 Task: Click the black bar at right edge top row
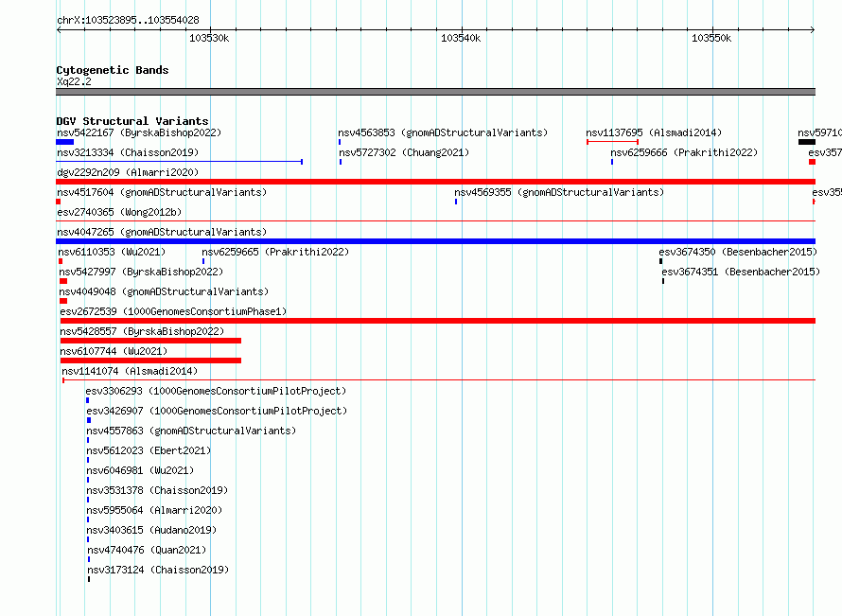(x=807, y=142)
